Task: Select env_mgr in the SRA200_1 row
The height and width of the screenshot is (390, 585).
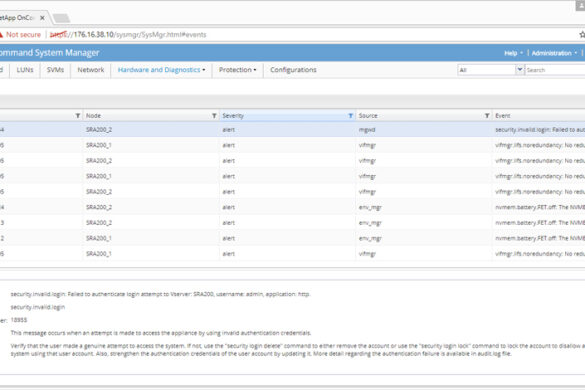Action: tap(370, 238)
